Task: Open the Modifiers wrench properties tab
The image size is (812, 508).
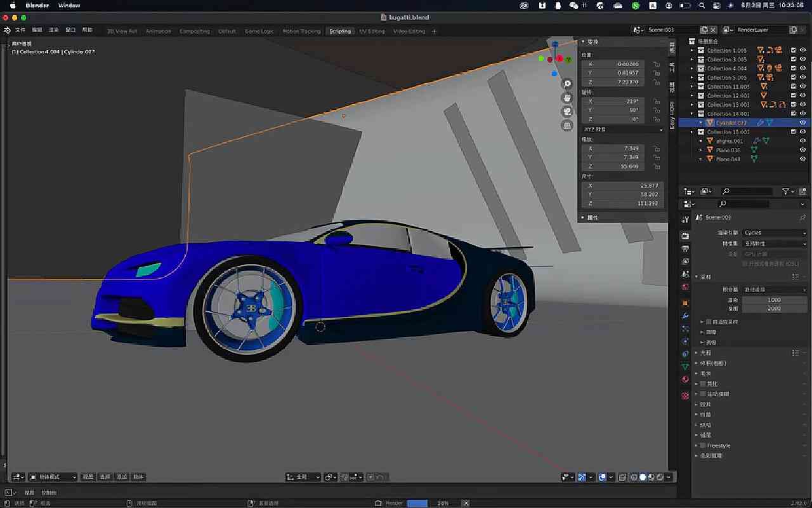Action: [x=685, y=316]
